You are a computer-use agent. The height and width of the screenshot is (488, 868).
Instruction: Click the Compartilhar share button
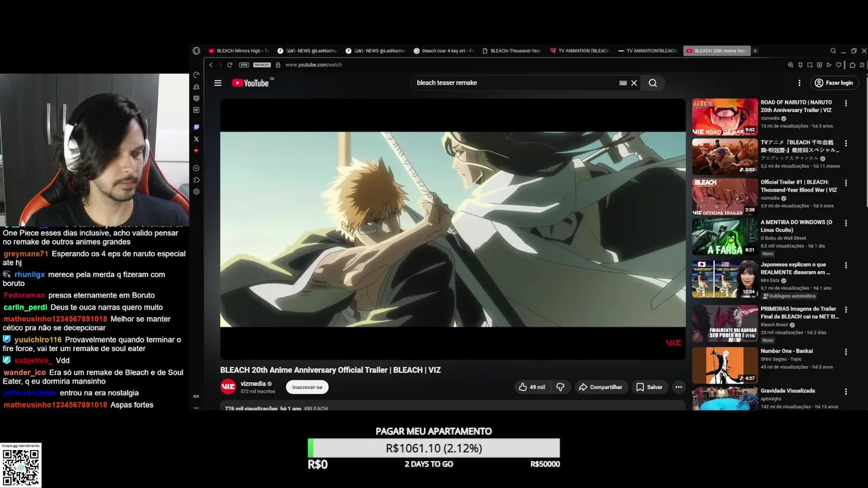[x=599, y=387]
